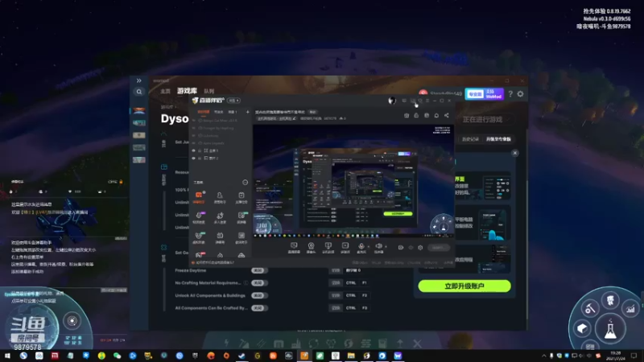Click the record icon in streaming toolbar
The image size is (644, 362).
(400, 248)
